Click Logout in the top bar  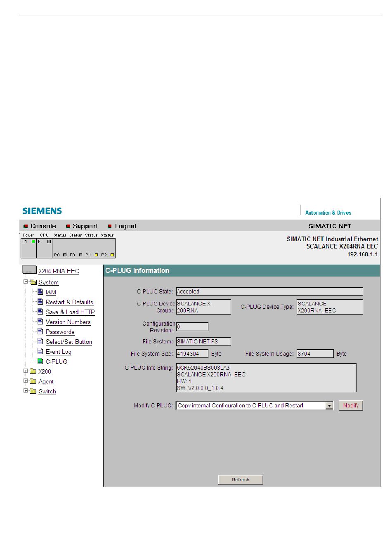(125, 226)
